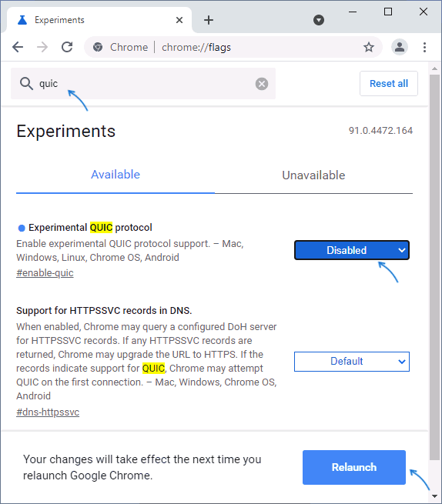Switch to the Unavailable tab
442x504 pixels.
click(x=313, y=175)
